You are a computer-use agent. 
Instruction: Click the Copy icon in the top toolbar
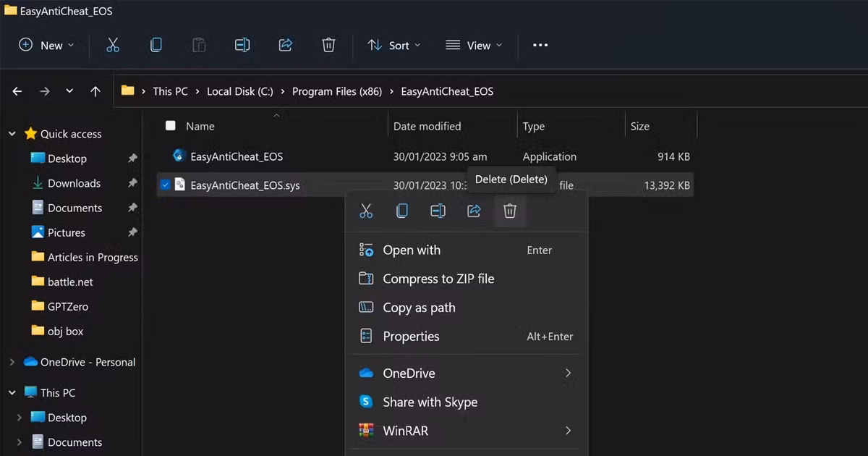pyautogui.click(x=156, y=45)
